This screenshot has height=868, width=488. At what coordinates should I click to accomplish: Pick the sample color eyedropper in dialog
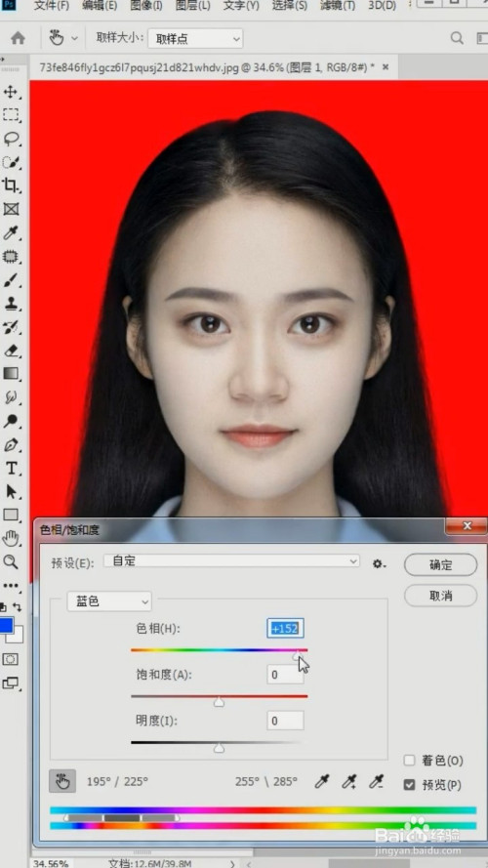(322, 782)
